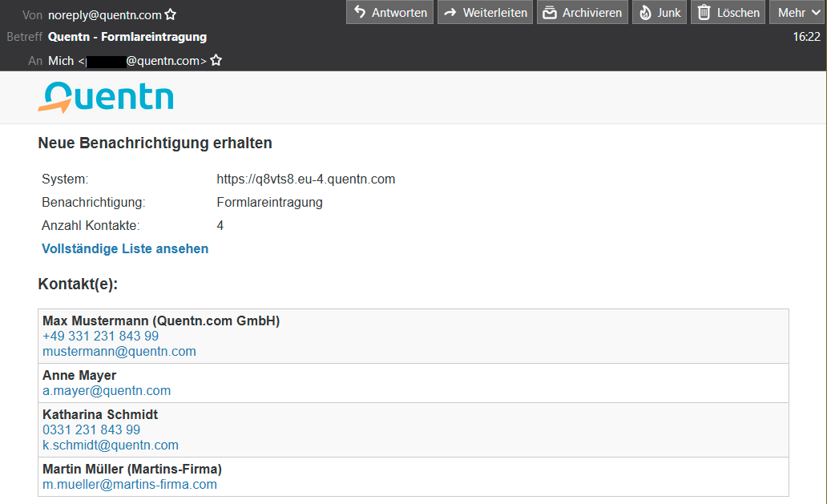Image resolution: width=827 pixels, height=504 pixels.
Task: Delete email with Löschen button
Action: pos(728,12)
